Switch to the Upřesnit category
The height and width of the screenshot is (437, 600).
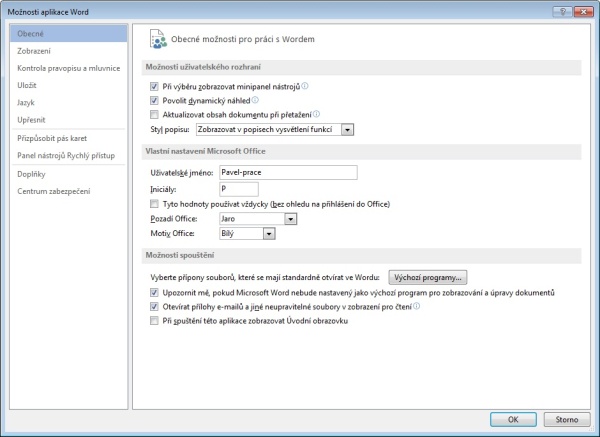coord(68,120)
